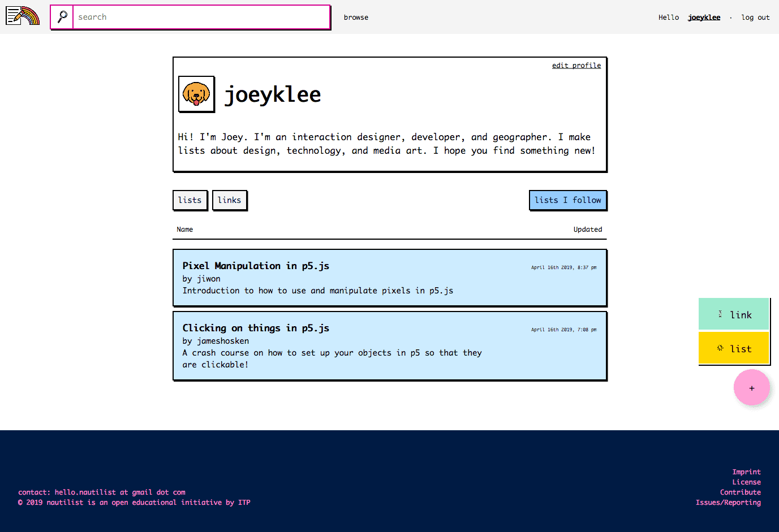Click the magnifying glass search icon
The height and width of the screenshot is (532, 779).
coord(62,17)
